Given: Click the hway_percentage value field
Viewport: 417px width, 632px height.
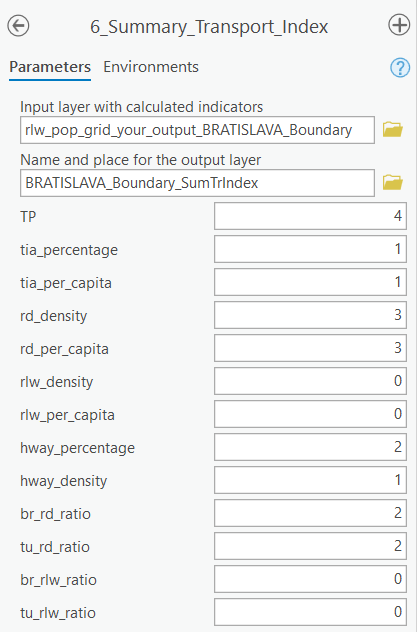Looking at the screenshot, I should 310,447.
